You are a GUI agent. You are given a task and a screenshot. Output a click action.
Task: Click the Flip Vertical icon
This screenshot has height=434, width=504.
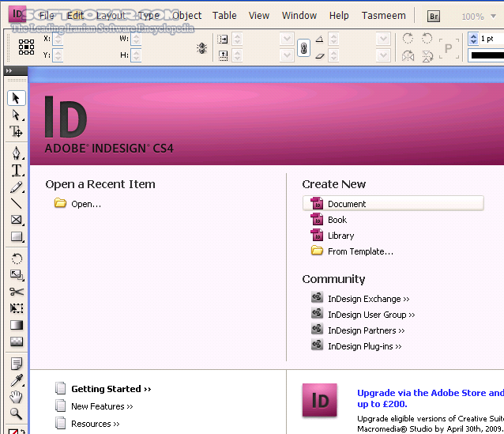(x=427, y=56)
